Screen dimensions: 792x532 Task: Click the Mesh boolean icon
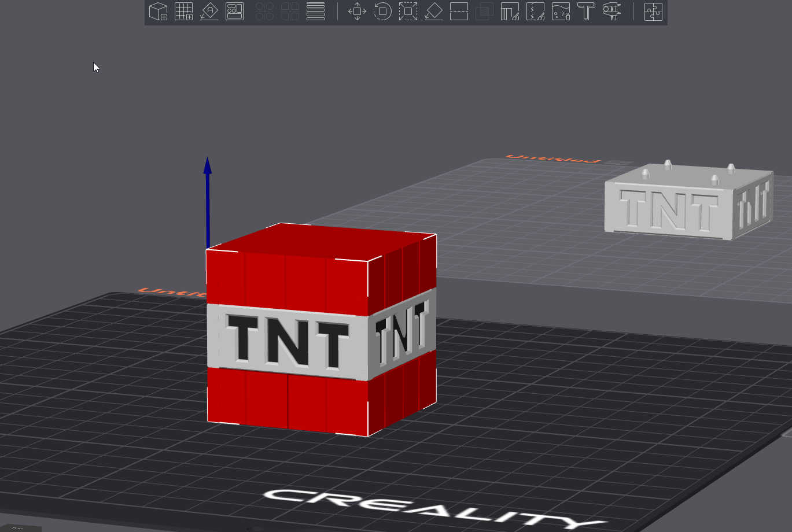[484, 12]
